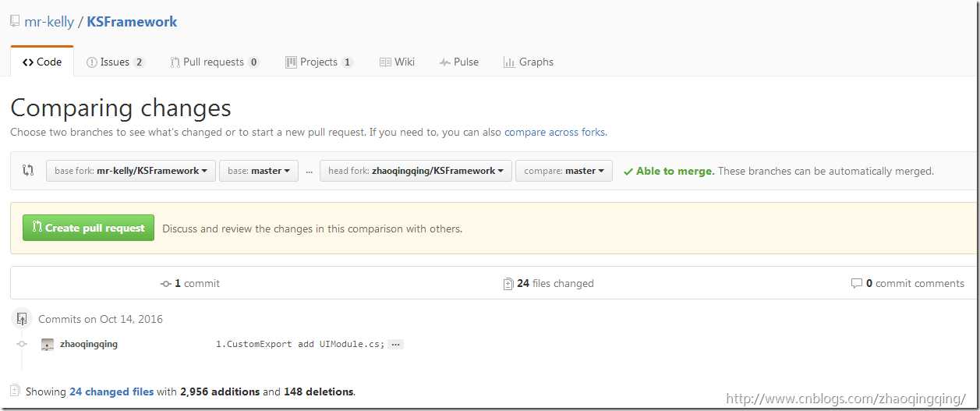The image size is (980, 411).
Task: Open the Projects tab
Action: pyautogui.click(x=320, y=62)
